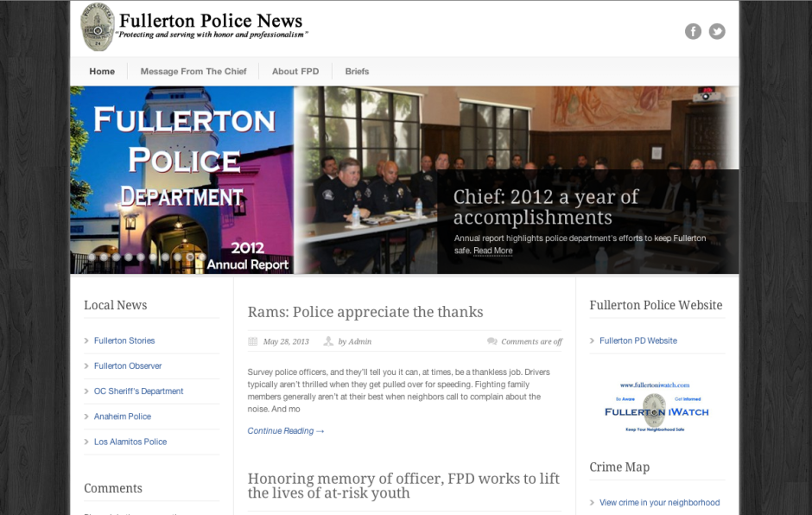Screen dimensions: 812x515
Task: Select the first slideshow pagination dot
Action: point(92,257)
